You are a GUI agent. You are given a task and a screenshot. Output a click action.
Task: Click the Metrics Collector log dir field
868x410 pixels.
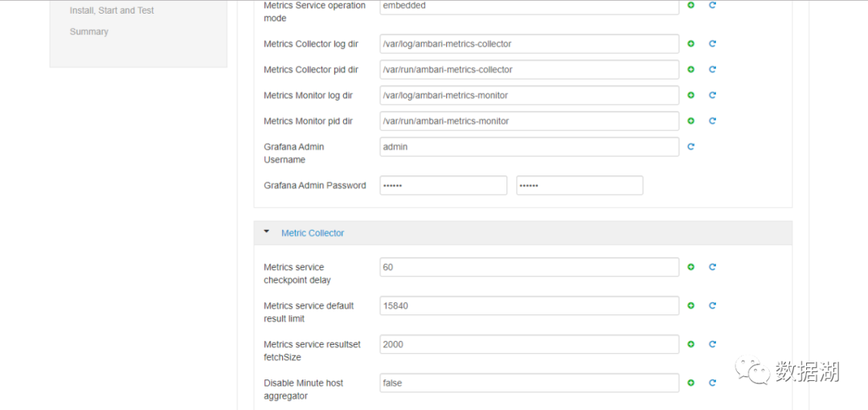(x=529, y=44)
